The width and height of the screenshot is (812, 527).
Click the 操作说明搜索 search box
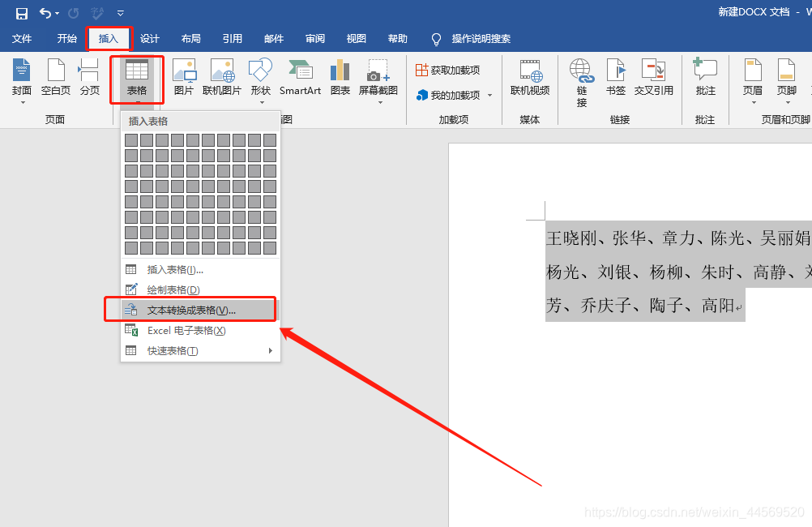pyautogui.click(x=481, y=39)
